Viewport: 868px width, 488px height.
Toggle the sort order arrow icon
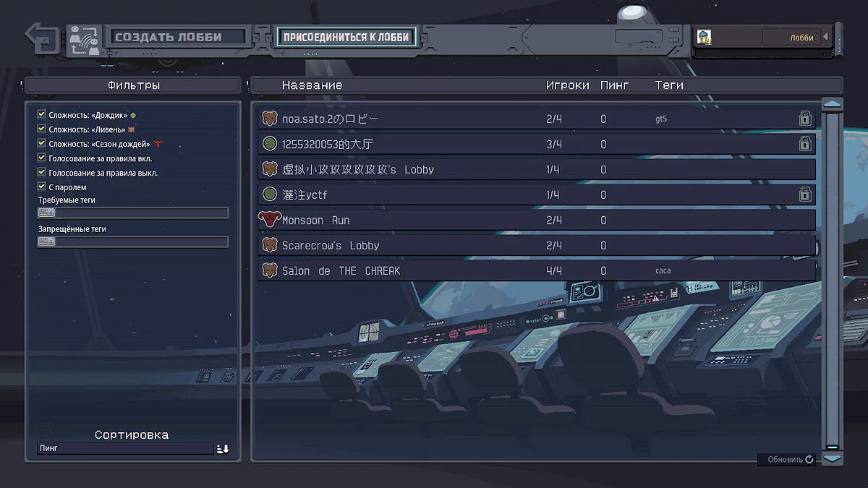[223, 449]
